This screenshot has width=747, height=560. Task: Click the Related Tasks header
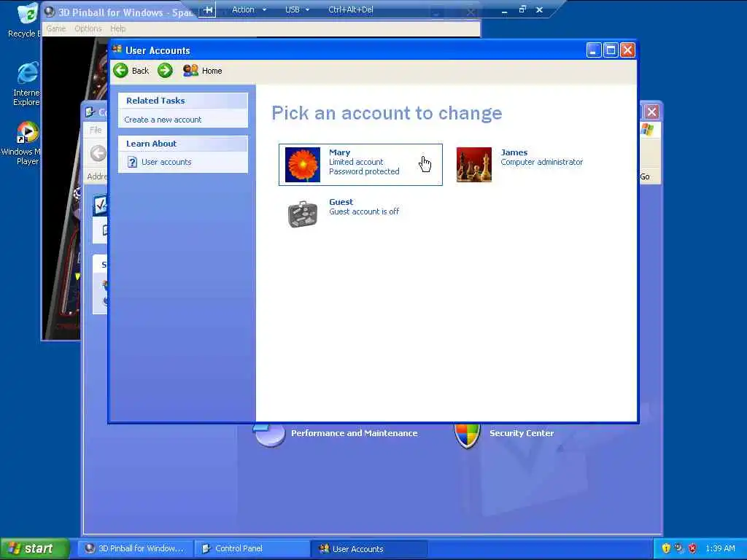183,101
